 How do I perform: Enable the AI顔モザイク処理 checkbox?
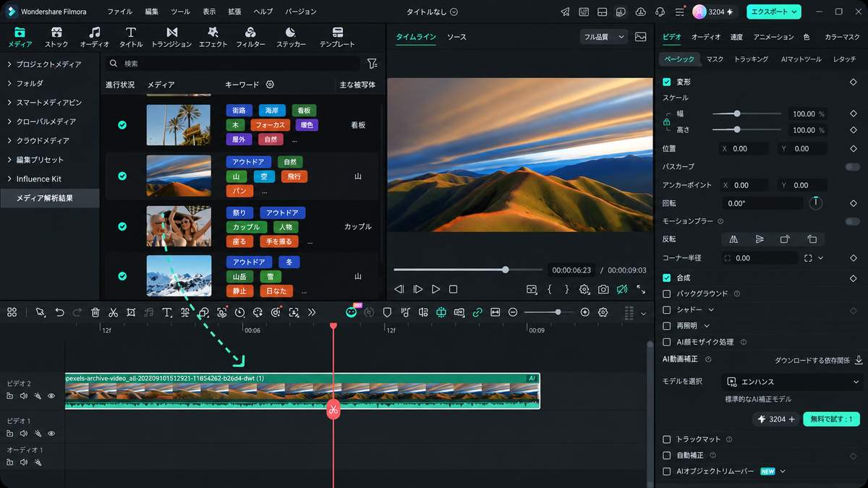click(667, 342)
